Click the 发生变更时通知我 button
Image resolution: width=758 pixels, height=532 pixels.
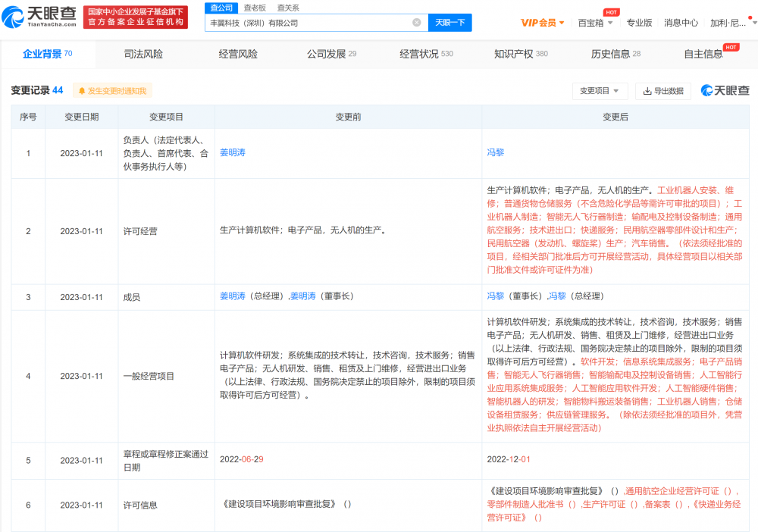click(112, 91)
